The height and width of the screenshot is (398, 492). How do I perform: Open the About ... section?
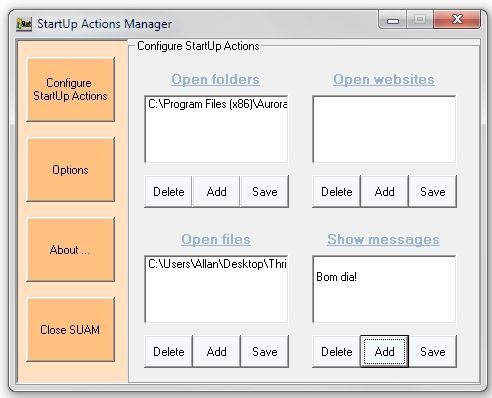[70, 250]
